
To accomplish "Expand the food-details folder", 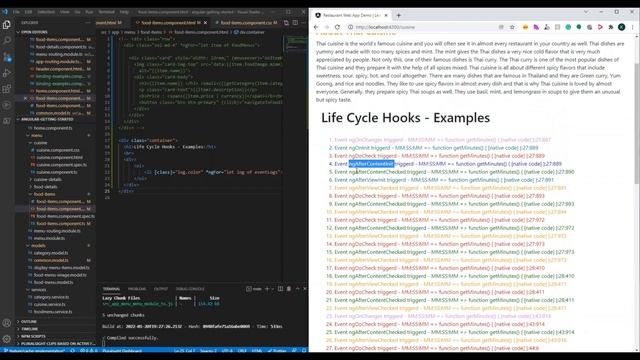I will [x=45, y=187].
